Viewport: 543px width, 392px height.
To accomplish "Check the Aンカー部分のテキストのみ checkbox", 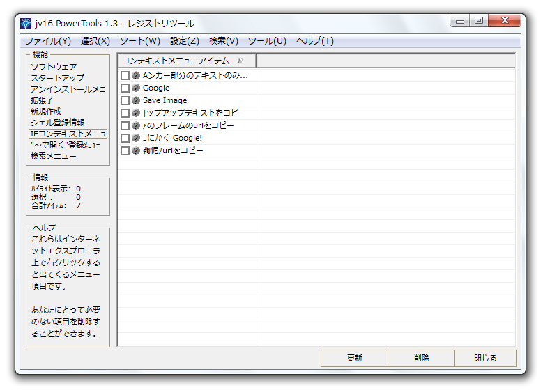I will tap(125, 75).
